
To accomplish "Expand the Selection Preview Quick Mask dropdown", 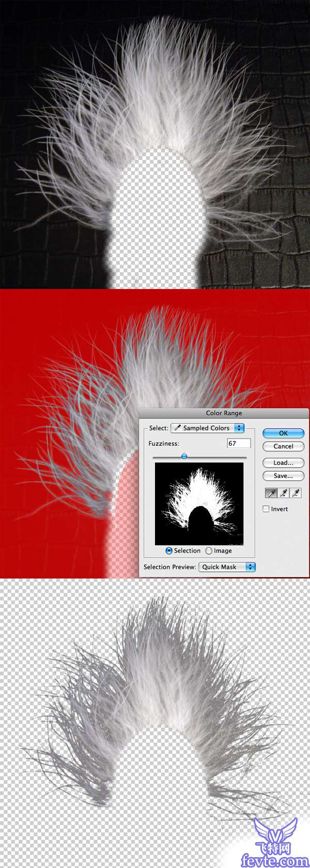I will (227, 567).
